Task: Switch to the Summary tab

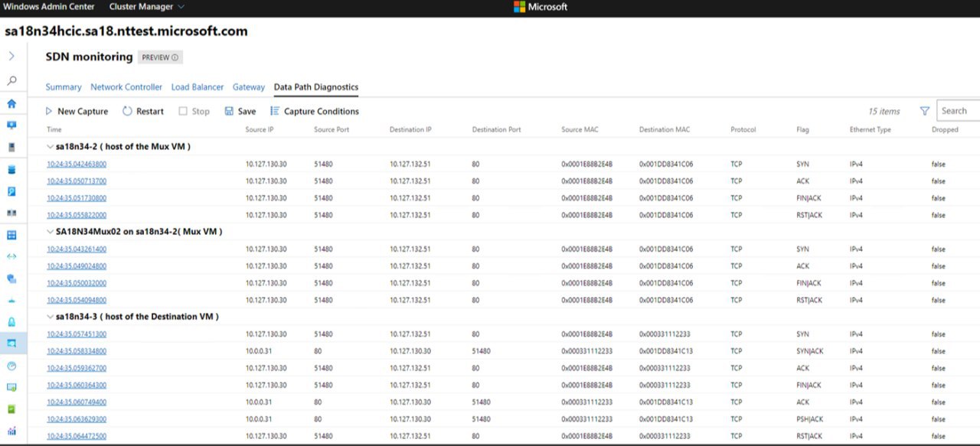Action: (x=64, y=87)
